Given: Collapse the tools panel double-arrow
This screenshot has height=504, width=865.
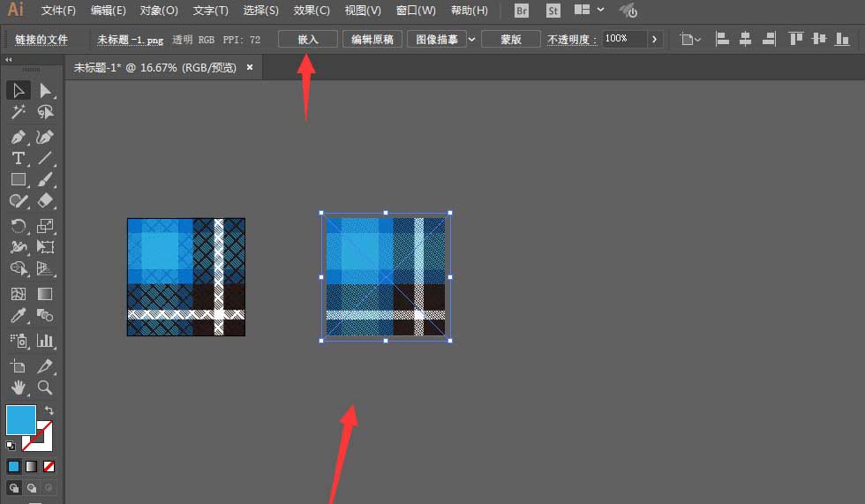Looking at the screenshot, I should [x=8, y=59].
